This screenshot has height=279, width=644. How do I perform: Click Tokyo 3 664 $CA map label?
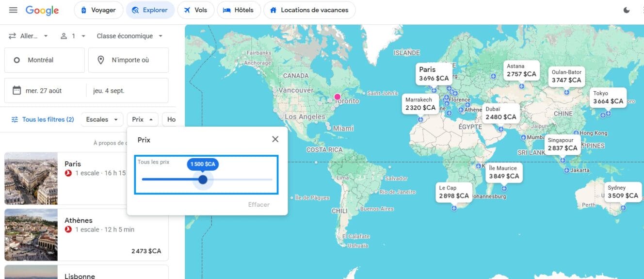point(608,98)
